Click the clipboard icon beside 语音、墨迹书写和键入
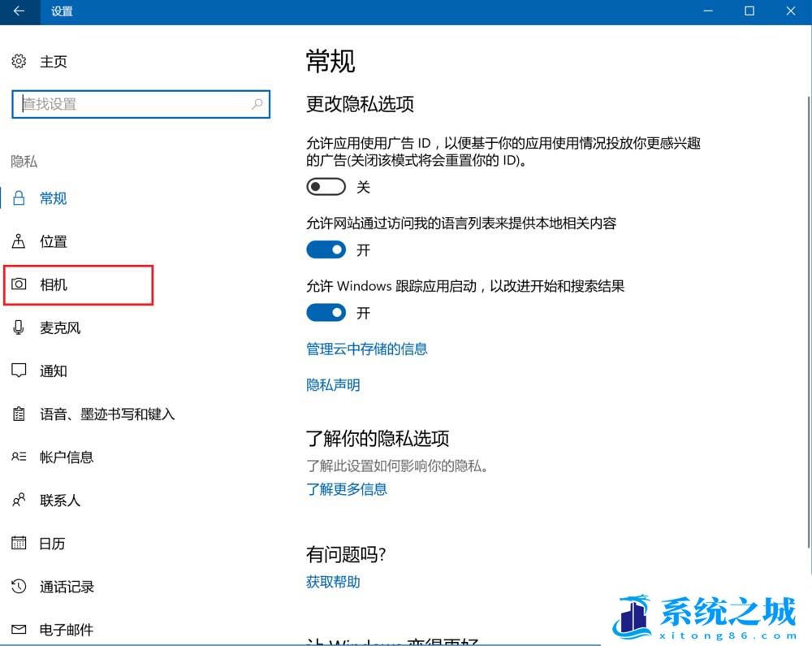Screen dimensions: 812x646 pos(19,414)
